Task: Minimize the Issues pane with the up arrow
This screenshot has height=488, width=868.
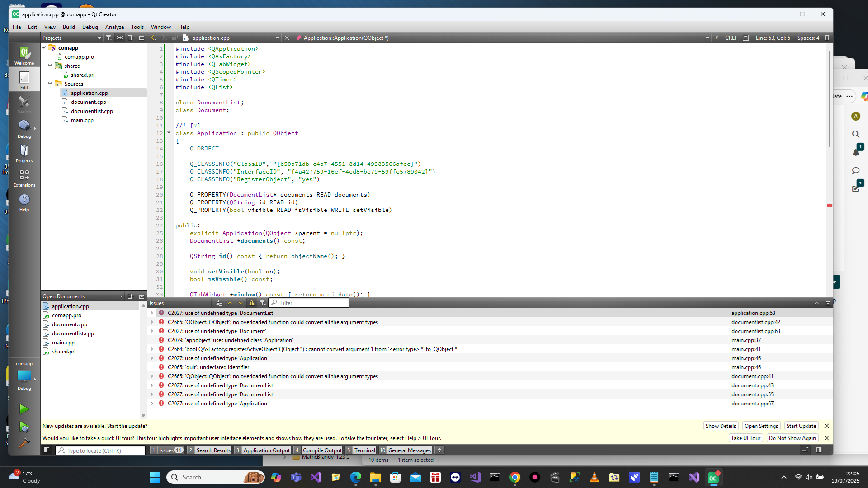Action: point(816,303)
